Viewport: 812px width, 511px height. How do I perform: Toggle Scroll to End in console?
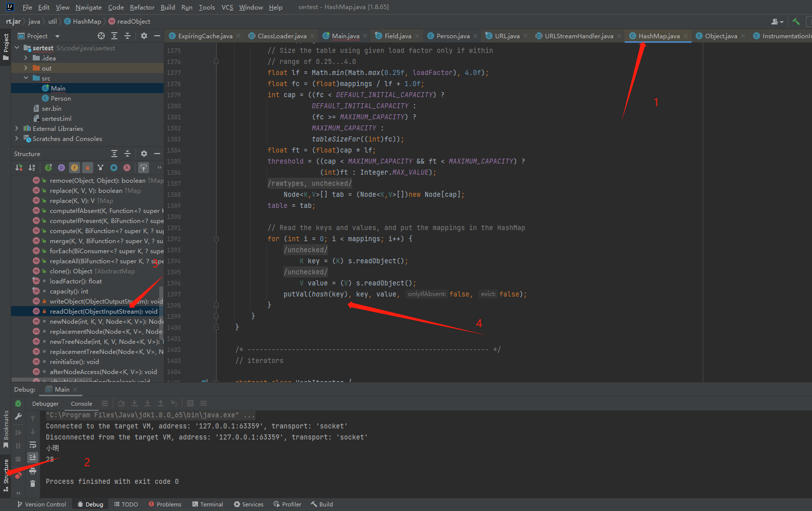pos(33,457)
